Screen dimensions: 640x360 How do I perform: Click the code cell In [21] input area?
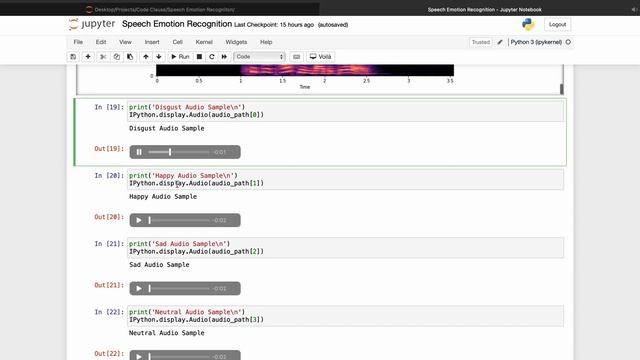(345, 247)
